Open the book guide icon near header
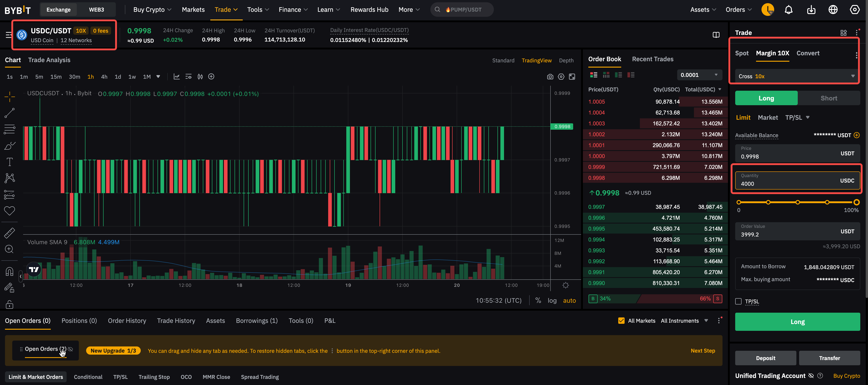The height and width of the screenshot is (385, 868). [x=716, y=35]
